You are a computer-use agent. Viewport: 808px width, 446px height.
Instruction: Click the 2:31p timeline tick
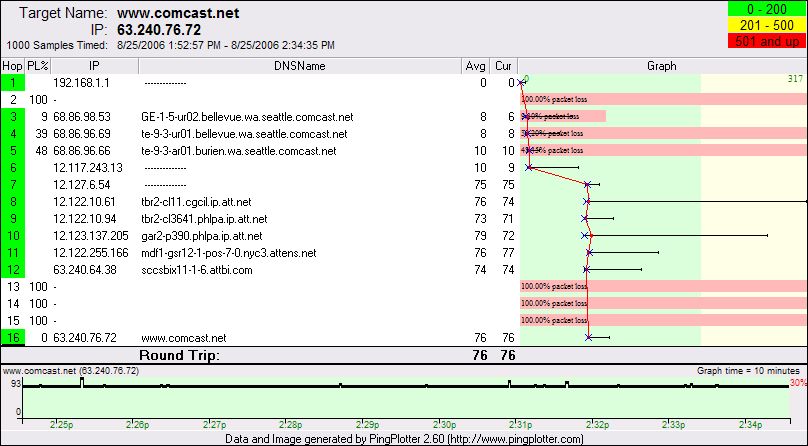coord(520,425)
